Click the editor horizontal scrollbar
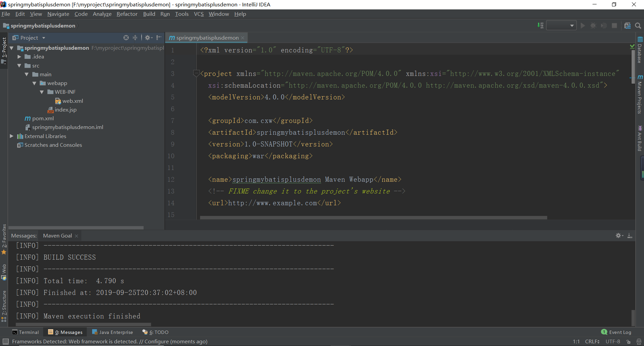 coord(373,218)
